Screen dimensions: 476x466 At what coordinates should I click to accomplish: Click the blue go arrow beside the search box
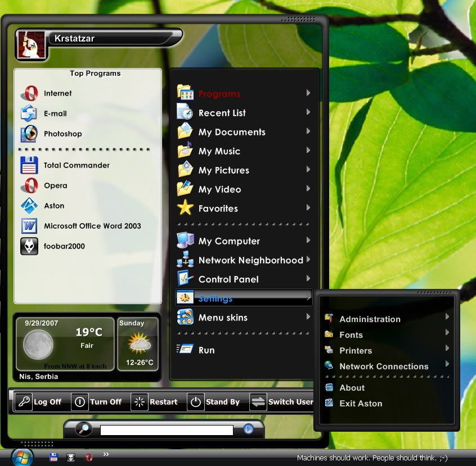248,429
